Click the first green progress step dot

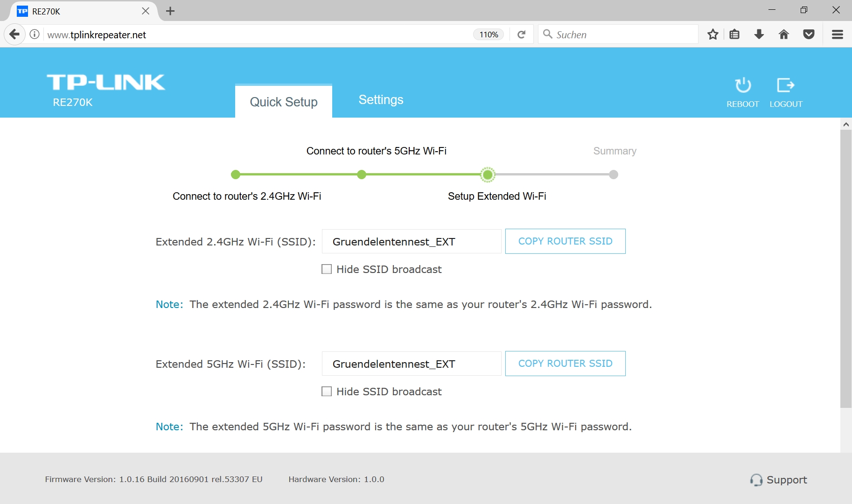(236, 175)
